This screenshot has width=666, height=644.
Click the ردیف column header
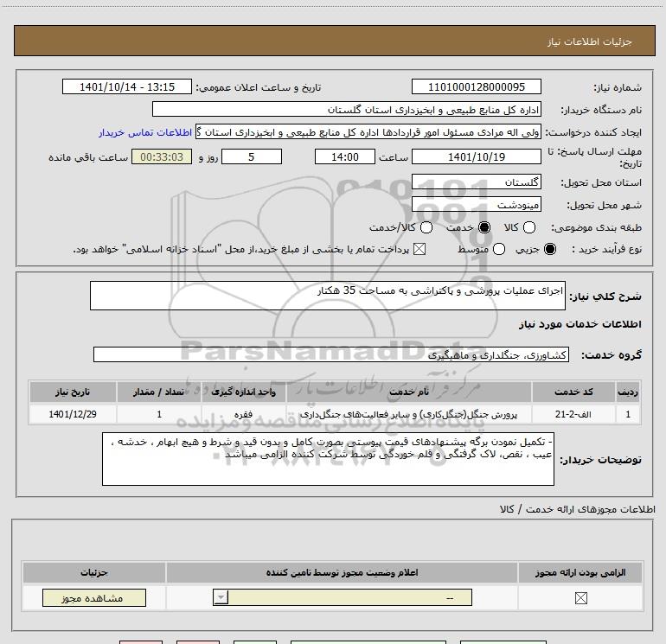pos(628,392)
